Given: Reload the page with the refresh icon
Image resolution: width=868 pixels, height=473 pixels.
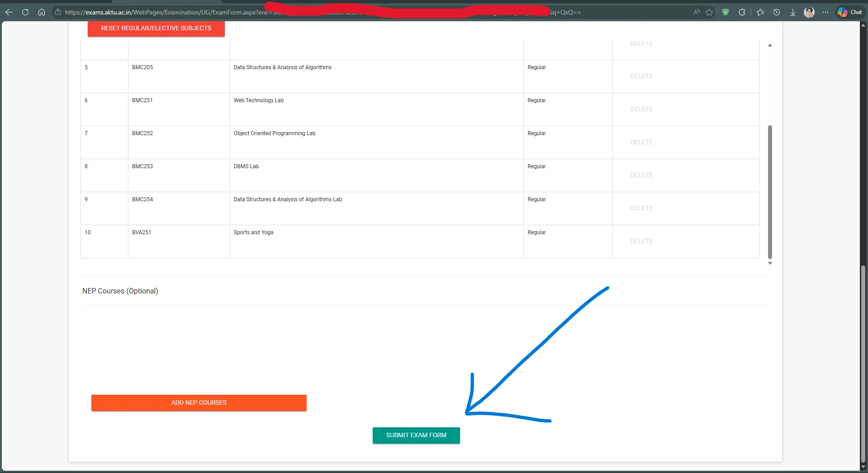Looking at the screenshot, I should click(25, 12).
